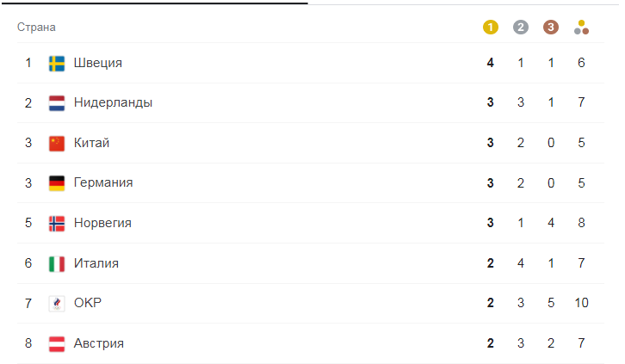This screenshot has width=625, height=364.
Task: Click the bronze medal column icon
Action: [x=551, y=27]
